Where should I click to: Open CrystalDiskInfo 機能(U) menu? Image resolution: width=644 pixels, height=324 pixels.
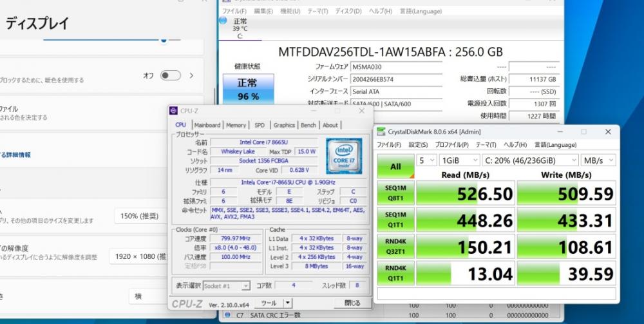(290, 12)
